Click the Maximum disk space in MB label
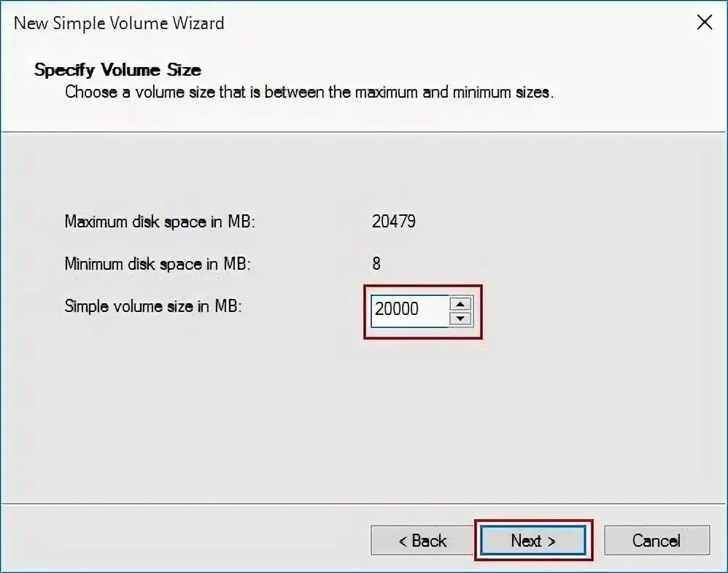728x573 pixels. pos(160,222)
